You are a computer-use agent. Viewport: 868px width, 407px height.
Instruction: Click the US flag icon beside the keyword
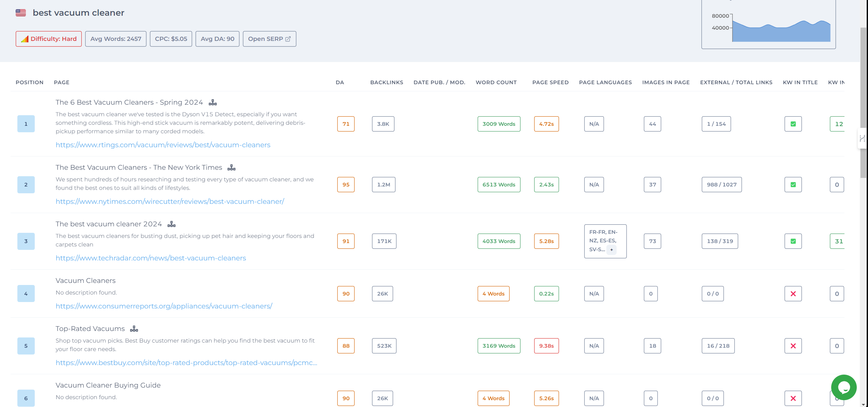click(21, 13)
